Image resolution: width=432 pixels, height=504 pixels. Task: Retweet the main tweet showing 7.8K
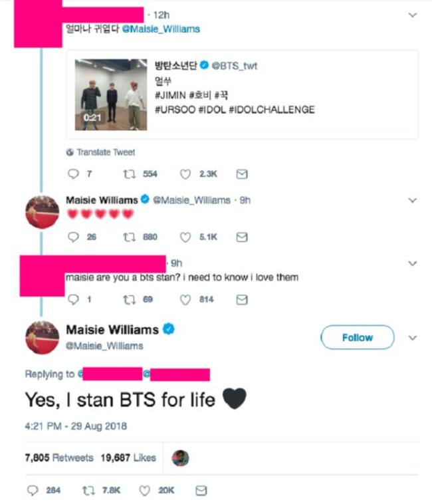point(88,491)
